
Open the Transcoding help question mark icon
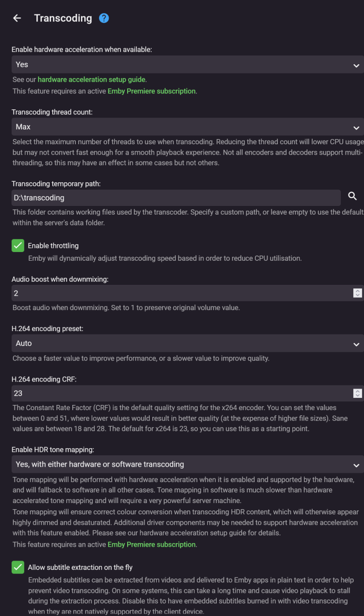[x=104, y=18]
